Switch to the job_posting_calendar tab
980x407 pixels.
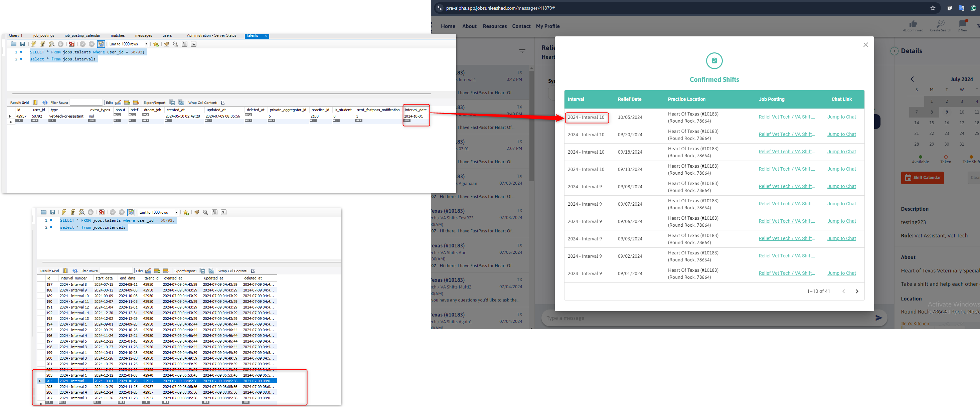pos(82,36)
